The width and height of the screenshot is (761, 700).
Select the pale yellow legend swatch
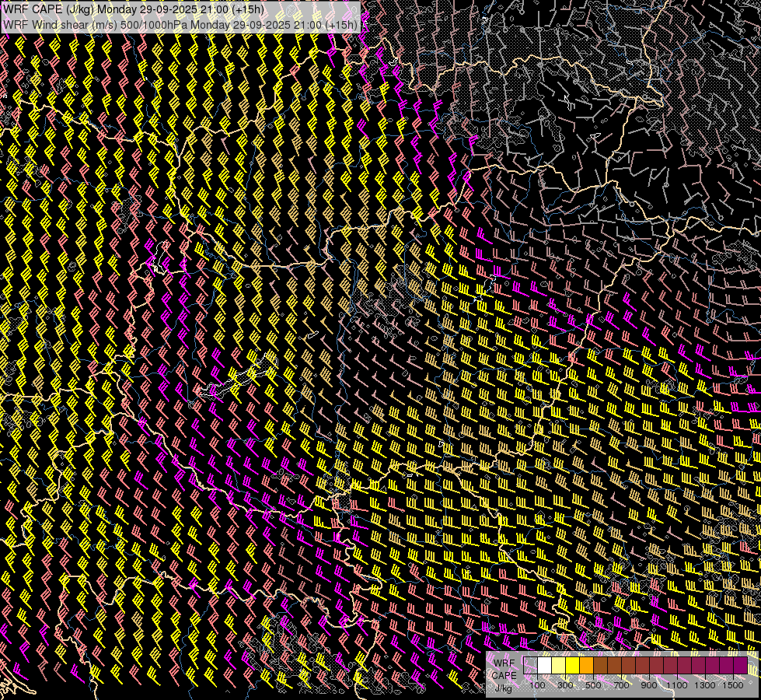click(x=558, y=665)
